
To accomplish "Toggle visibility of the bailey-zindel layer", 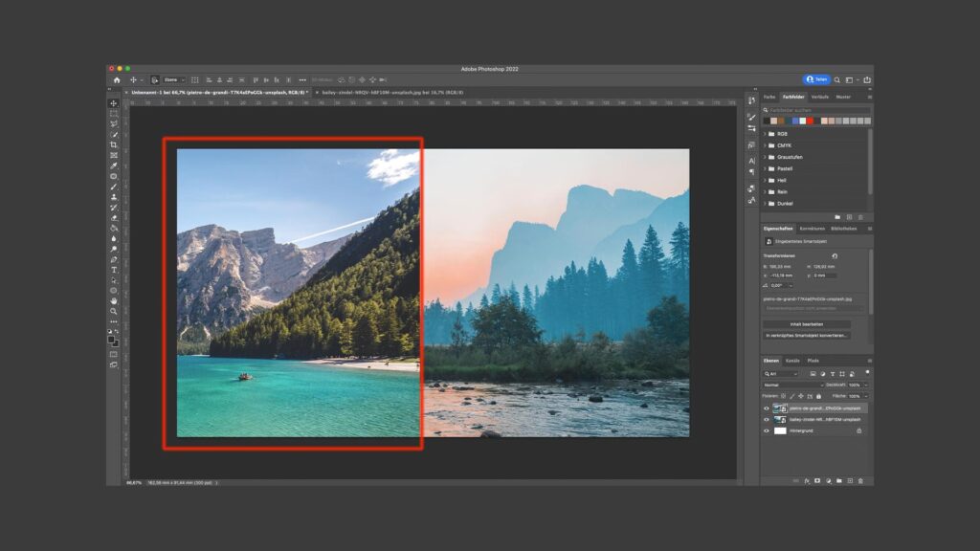I will [x=766, y=419].
